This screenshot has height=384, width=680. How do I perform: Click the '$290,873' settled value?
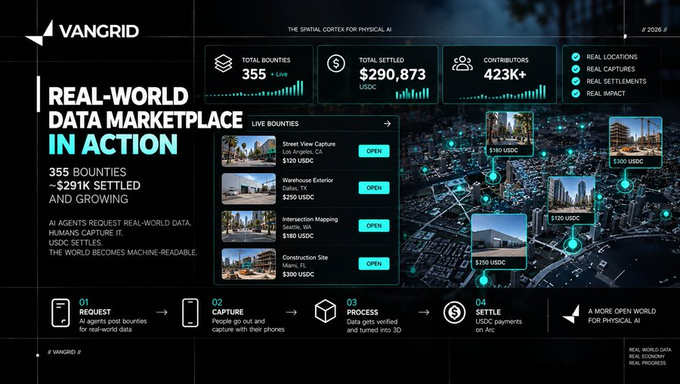pyautogui.click(x=392, y=74)
